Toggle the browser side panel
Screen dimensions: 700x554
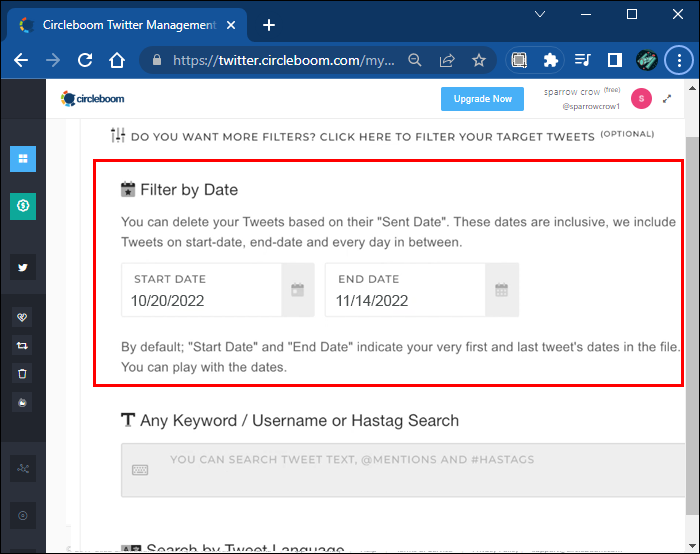(x=615, y=60)
